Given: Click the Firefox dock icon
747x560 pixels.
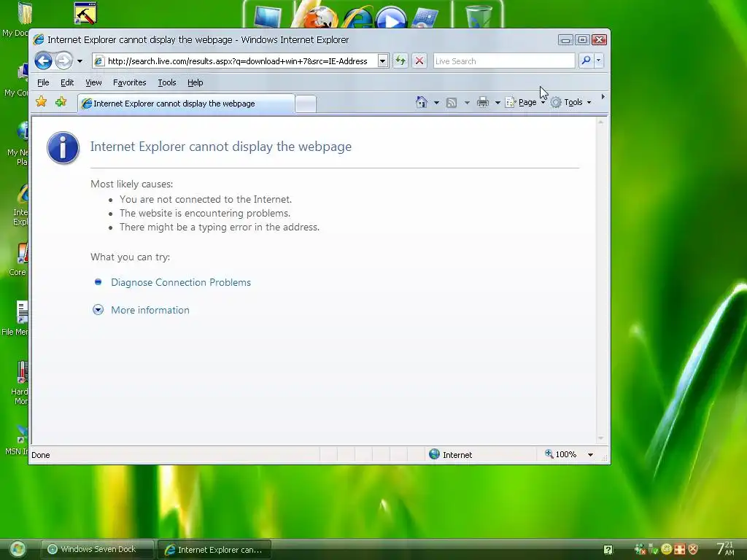Looking at the screenshot, I should pyautogui.click(x=321, y=17).
